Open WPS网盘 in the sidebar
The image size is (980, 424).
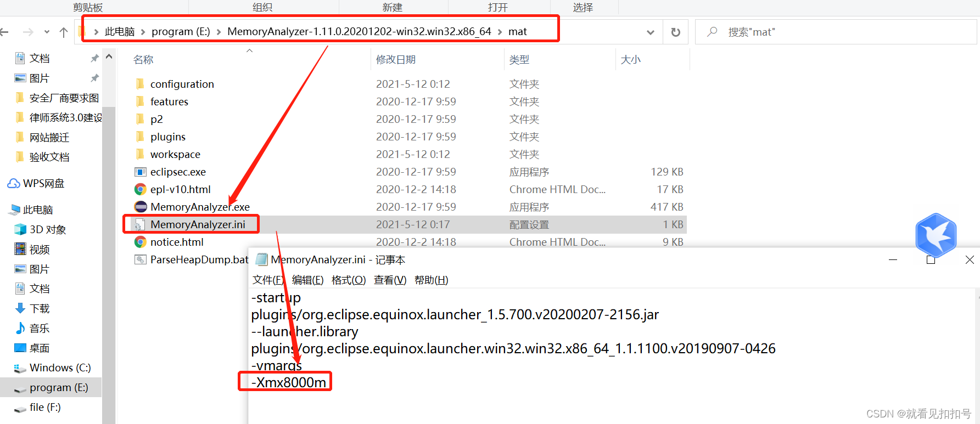(36, 183)
